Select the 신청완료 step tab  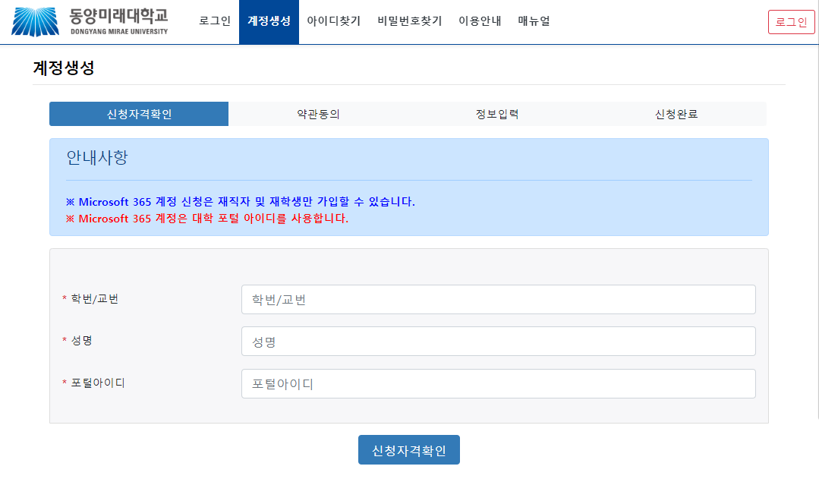point(676,114)
